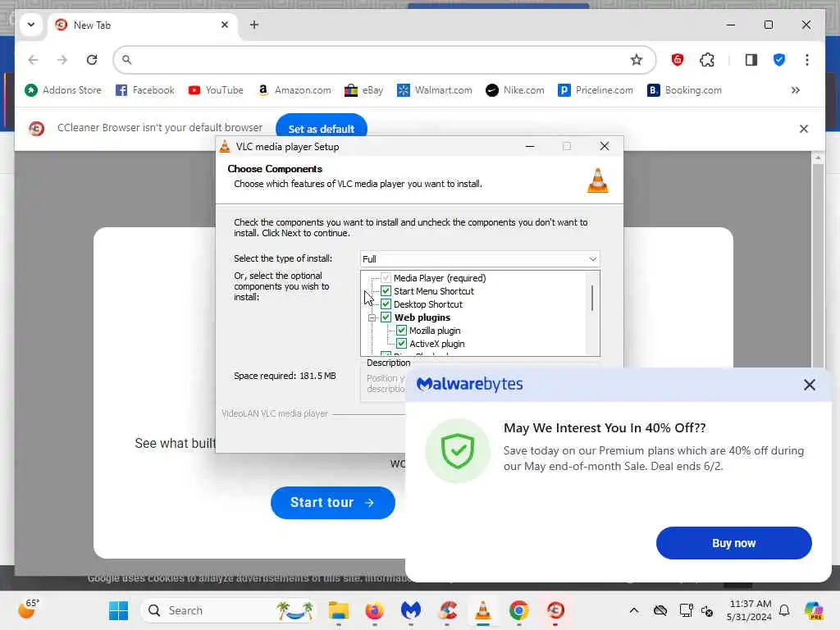Click the green shield checkmark icon
The height and width of the screenshot is (630, 840).
point(458,451)
